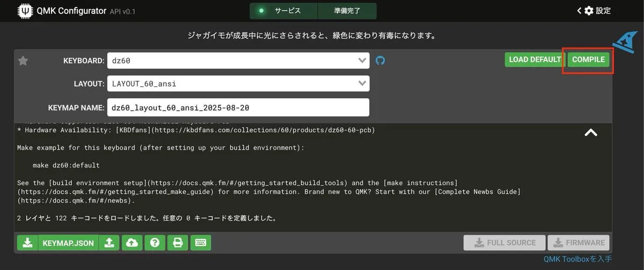Click the printer icon to print keymap
This screenshot has width=644, height=270.
177,243
